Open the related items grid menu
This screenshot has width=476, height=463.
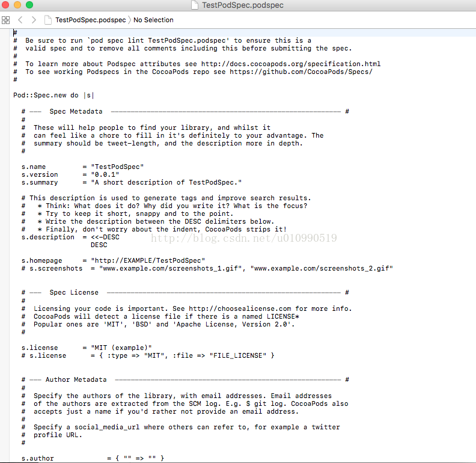click(x=5, y=20)
